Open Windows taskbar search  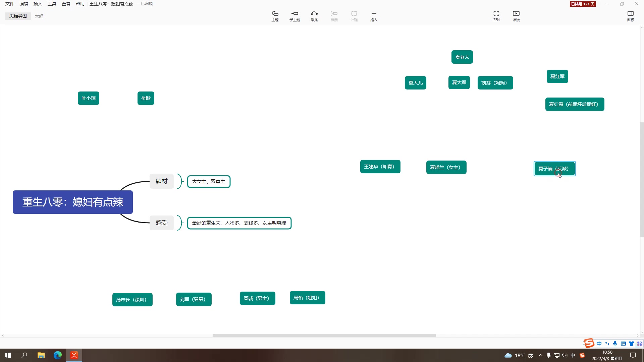pos(24,355)
